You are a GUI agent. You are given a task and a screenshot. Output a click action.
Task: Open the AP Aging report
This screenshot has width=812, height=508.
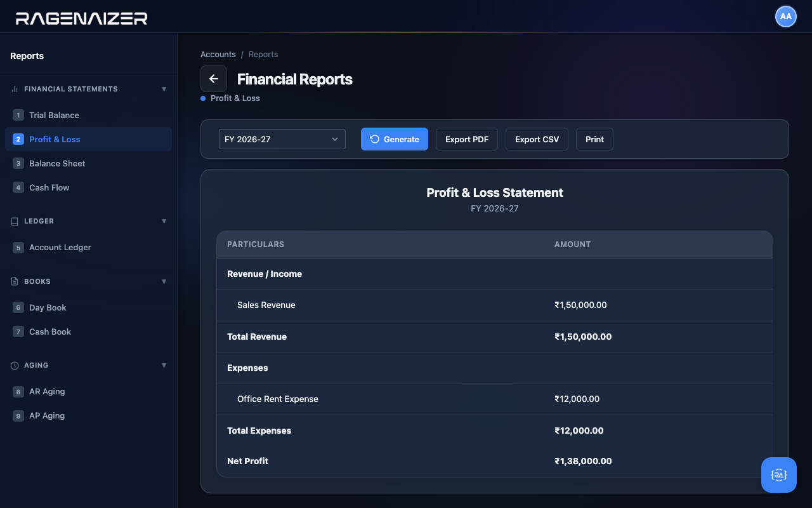(x=88, y=415)
